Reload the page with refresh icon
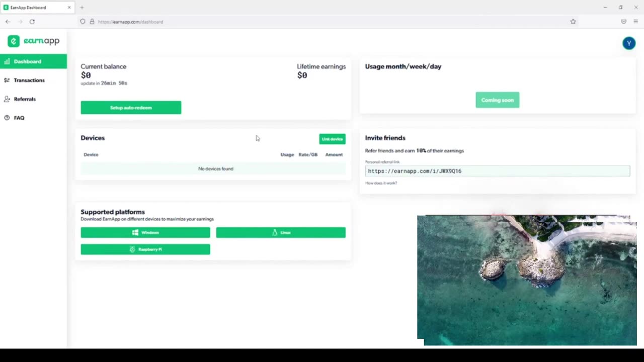This screenshot has width=644, height=362. pyautogui.click(x=32, y=22)
